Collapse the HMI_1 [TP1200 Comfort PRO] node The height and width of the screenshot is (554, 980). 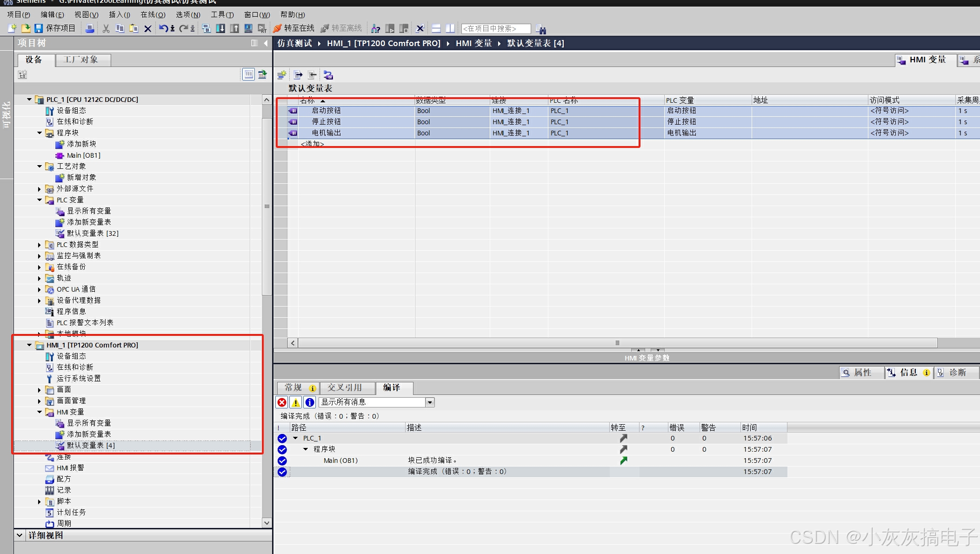click(x=29, y=345)
